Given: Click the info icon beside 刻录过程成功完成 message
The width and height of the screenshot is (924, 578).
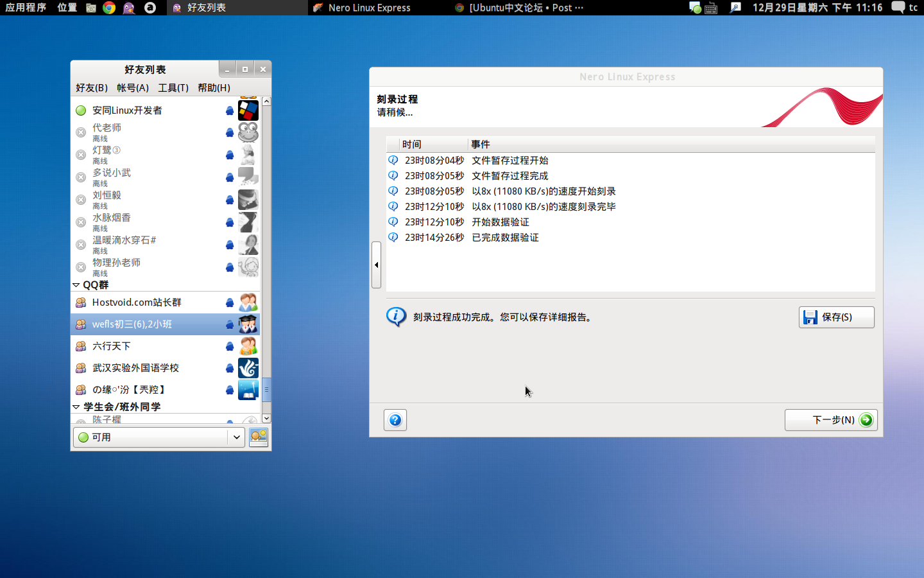Looking at the screenshot, I should point(396,317).
